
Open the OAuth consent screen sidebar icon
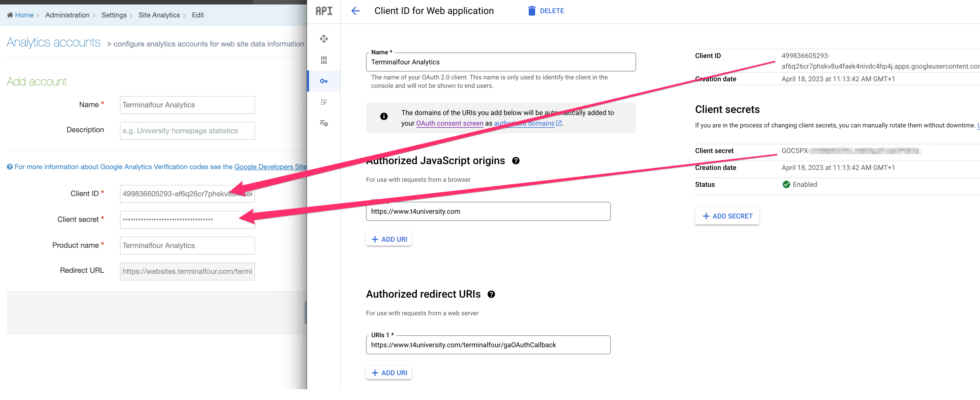[x=324, y=102]
